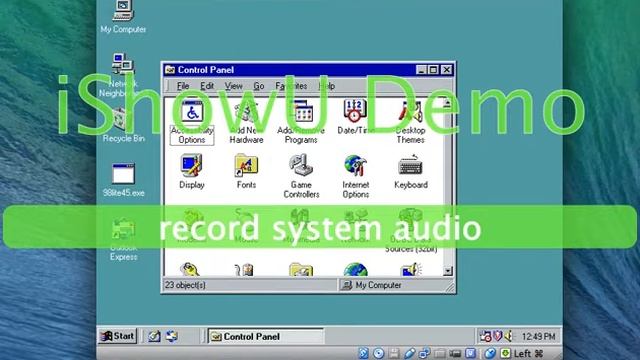This screenshot has width=640, height=360.
Task: Click the shield tray icon
Action: (497, 336)
